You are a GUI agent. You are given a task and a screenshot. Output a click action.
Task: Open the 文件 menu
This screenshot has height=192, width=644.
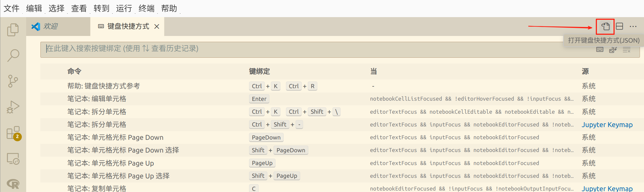pos(12,8)
